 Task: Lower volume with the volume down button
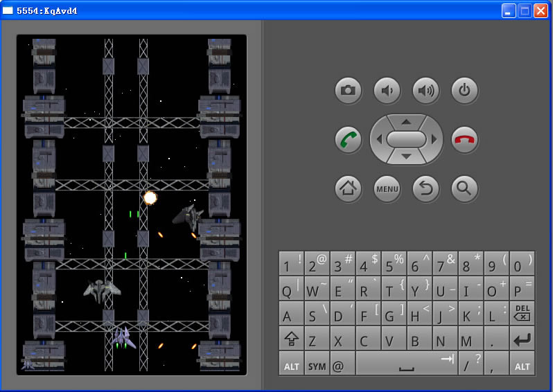pyautogui.click(x=387, y=90)
